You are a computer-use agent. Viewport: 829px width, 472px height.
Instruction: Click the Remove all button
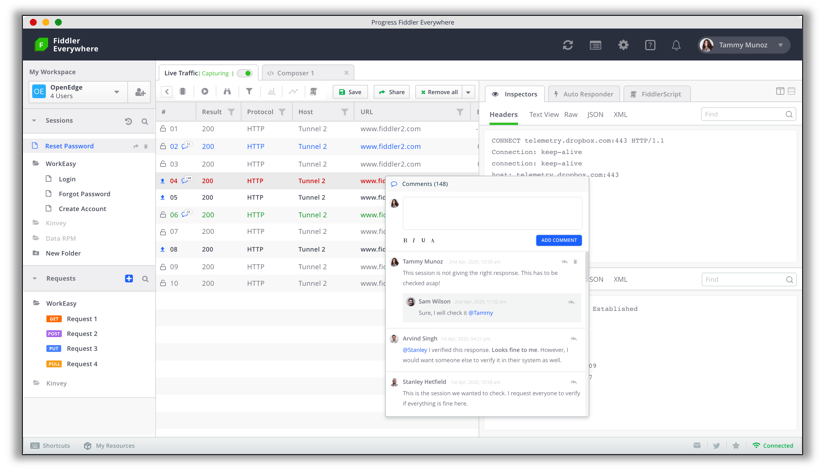click(x=439, y=92)
